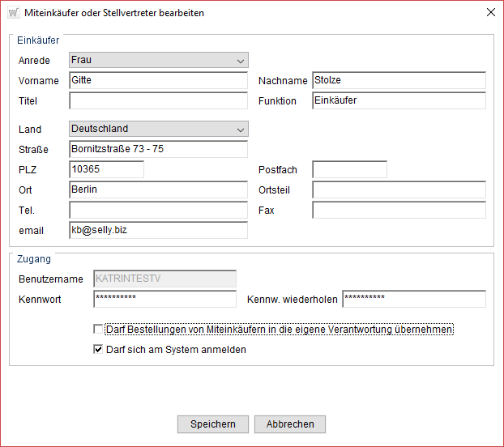The width and height of the screenshot is (504, 447).
Task: Click the Kennw. wiederholen password field
Action: point(413,300)
